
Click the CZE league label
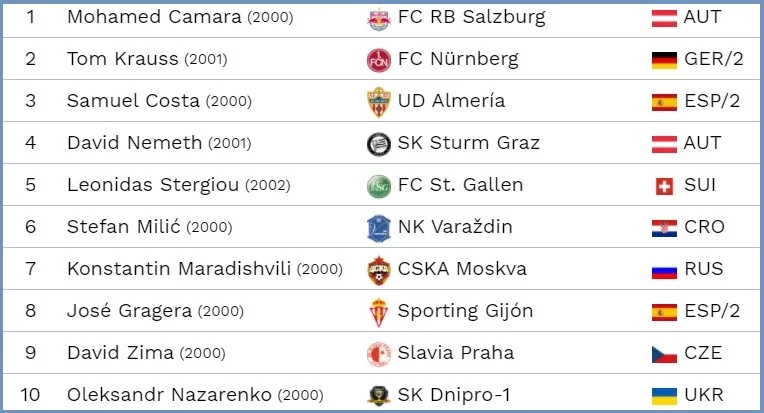click(x=704, y=353)
